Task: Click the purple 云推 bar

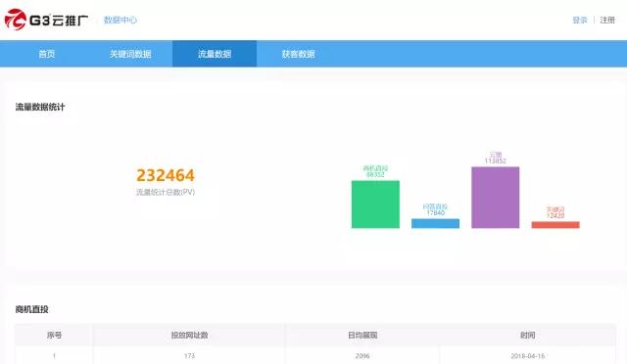Action: (x=496, y=198)
